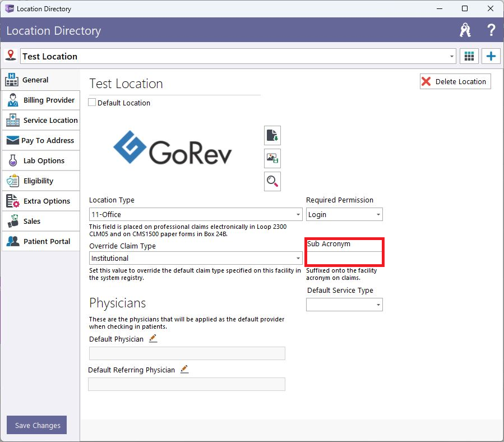
Task: Click the Delete Location button
Action: tap(455, 81)
